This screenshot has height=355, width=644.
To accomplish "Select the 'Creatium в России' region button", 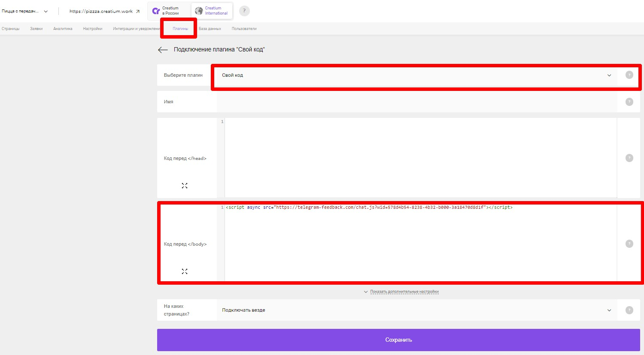I will tap(170, 11).
